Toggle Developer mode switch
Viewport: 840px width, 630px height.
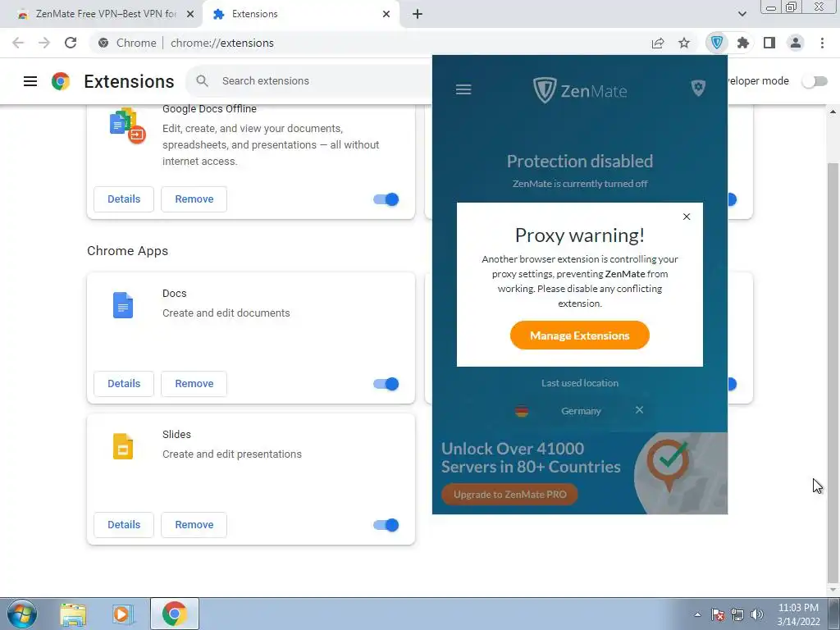click(815, 81)
